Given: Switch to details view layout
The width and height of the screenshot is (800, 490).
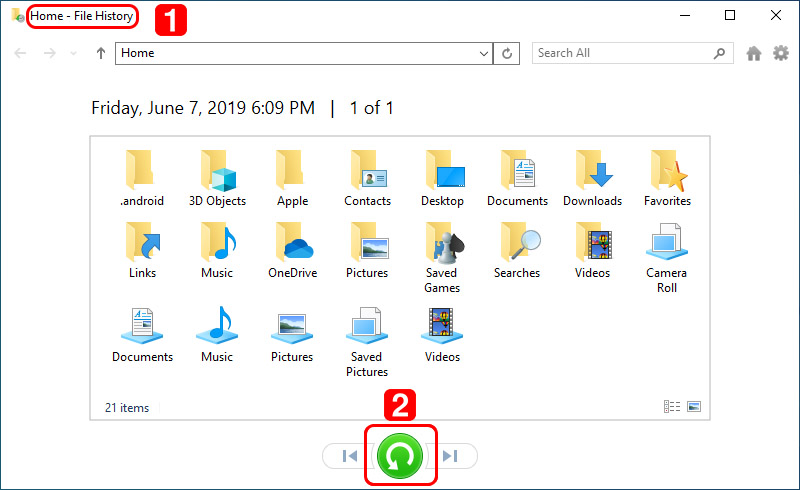Looking at the screenshot, I should point(671,406).
